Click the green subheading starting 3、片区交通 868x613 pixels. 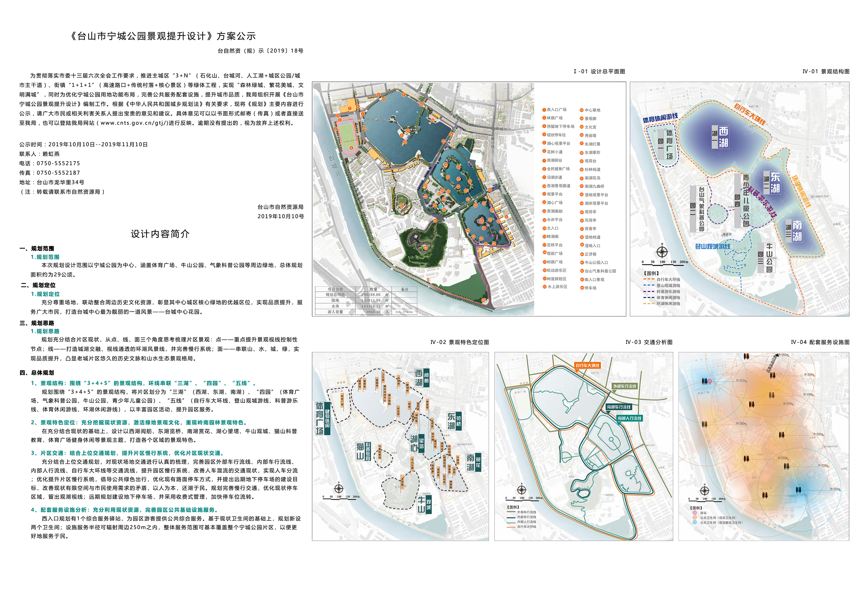[128, 453]
